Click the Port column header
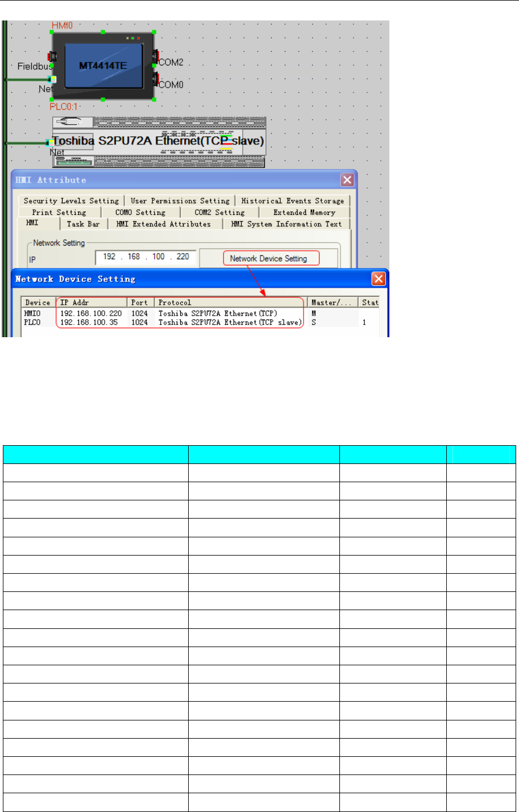Screen dimensions: 519x812 (140, 303)
